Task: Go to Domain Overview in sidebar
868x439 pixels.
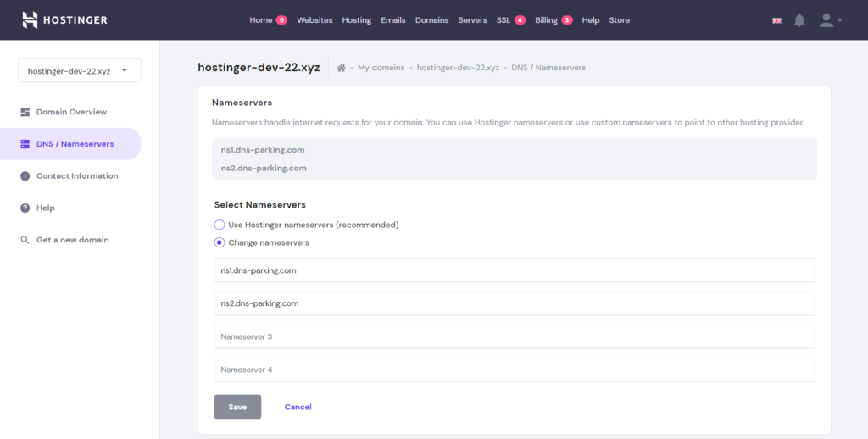Action: (x=71, y=112)
